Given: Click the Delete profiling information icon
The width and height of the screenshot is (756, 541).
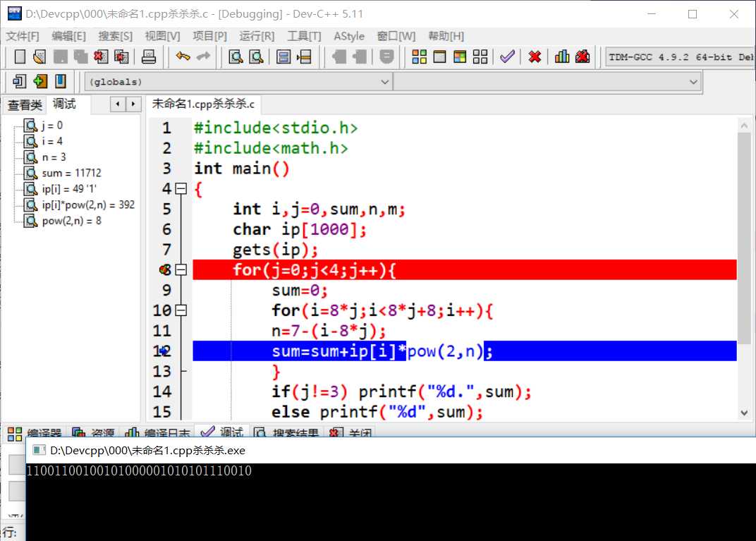Looking at the screenshot, I should pyautogui.click(x=583, y=57).
